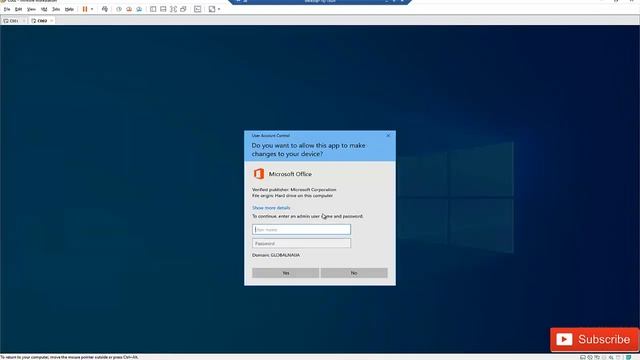Click the console view icon
This screenshot has width=640, height=360.
pyautogui.click(x=198, y=9)
